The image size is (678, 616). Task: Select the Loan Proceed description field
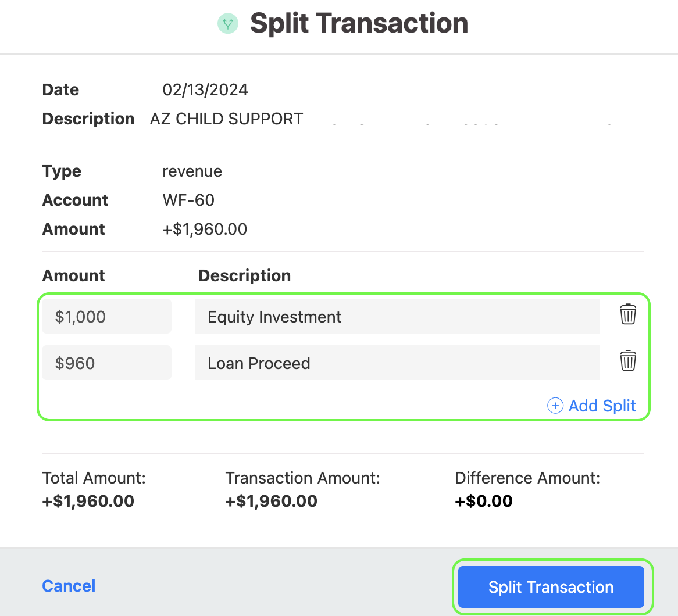pos(397,363)
